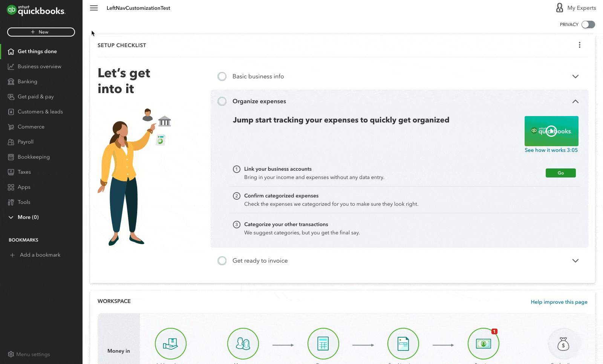Open Tools menu label

24,202
